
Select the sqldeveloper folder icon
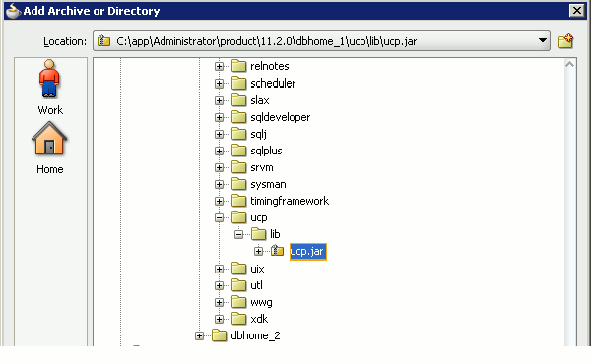[x=238, y=117]
